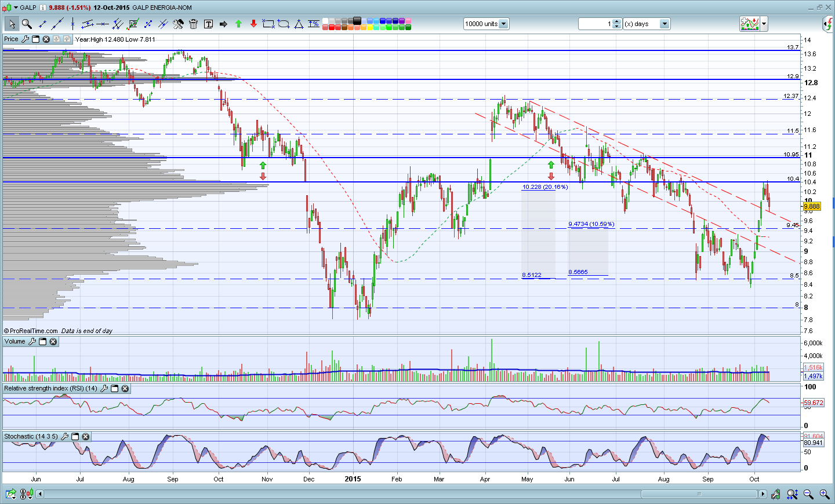835x504 pixels.
Task: Select the green up arrow marker
Action: (x=238, y=24)
